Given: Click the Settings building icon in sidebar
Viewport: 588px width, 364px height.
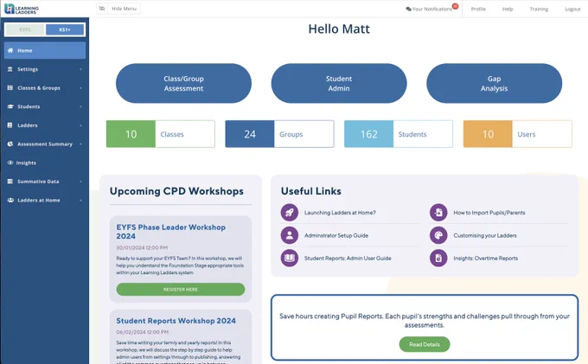Looking at the screenshot, I should (10, 69).
